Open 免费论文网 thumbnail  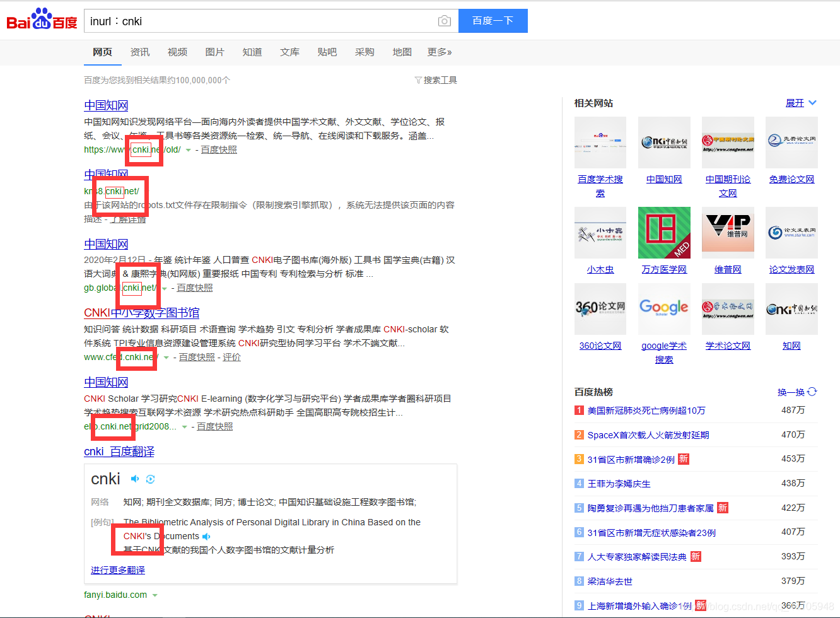point(791,143)
